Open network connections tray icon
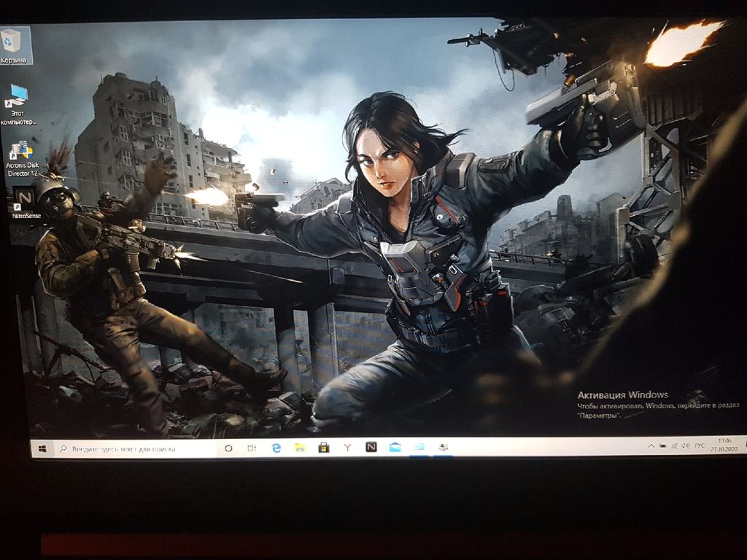Screen dimensions: 747x560 click(674, 446)
